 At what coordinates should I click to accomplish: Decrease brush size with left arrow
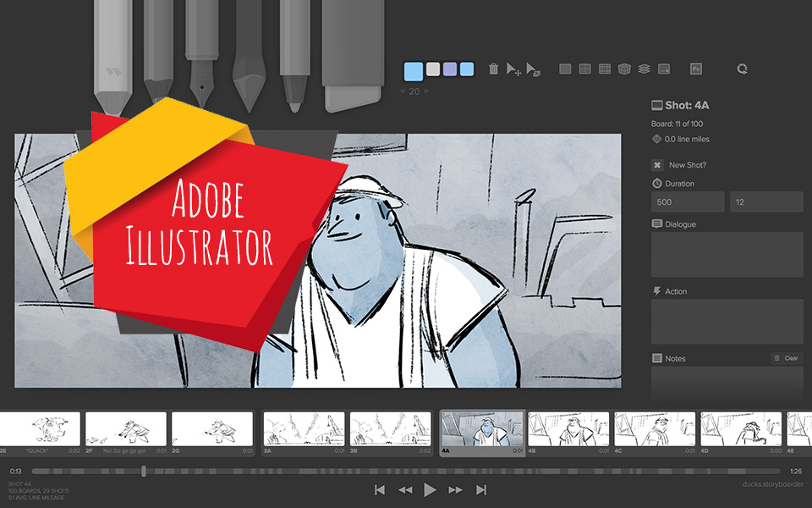[x=403, y=91]
